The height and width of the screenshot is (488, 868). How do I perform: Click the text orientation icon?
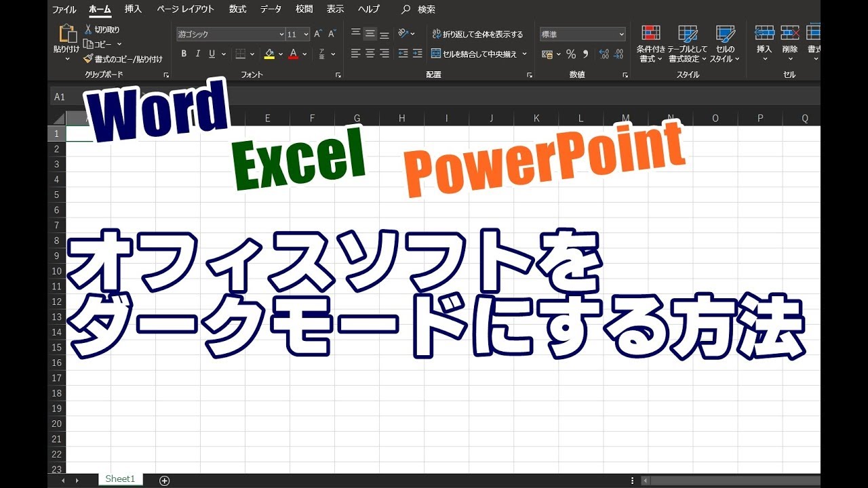click(x=403, y=33)
